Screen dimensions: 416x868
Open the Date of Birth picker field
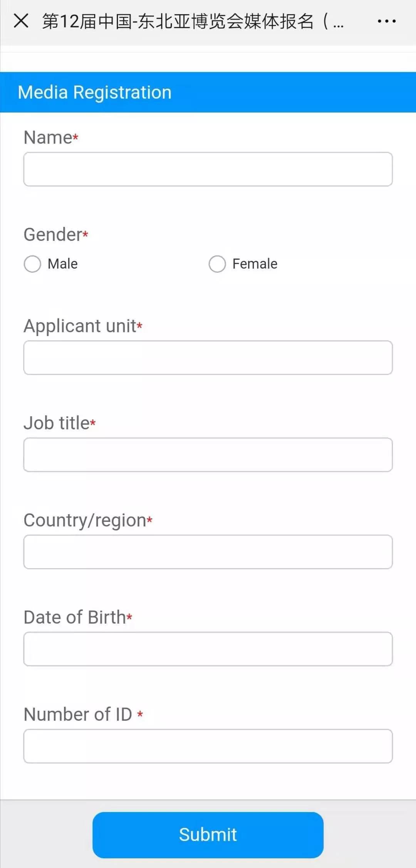point(208,649)
